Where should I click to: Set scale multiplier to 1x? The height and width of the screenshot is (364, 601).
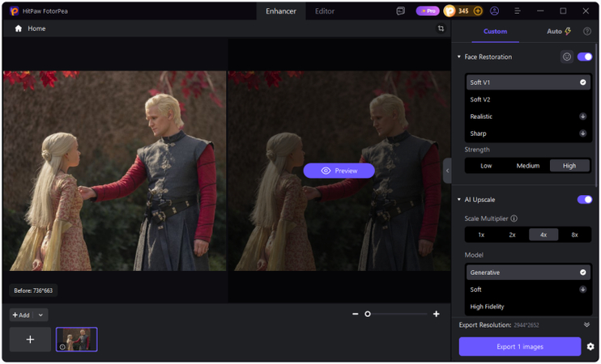(x=481, y=235)
